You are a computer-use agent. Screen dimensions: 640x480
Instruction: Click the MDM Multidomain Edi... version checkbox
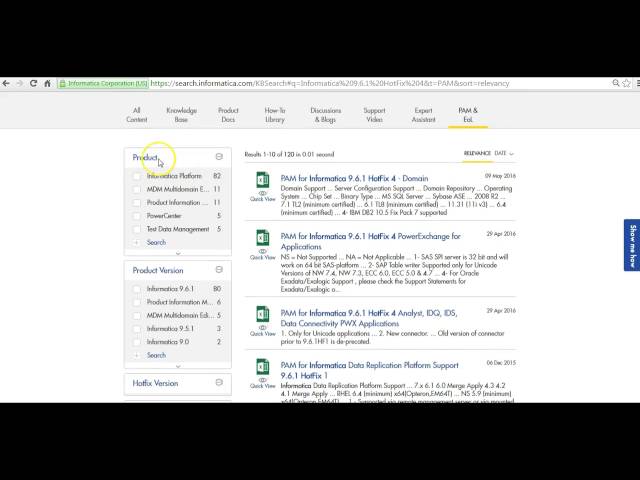[x=137, y=316]
